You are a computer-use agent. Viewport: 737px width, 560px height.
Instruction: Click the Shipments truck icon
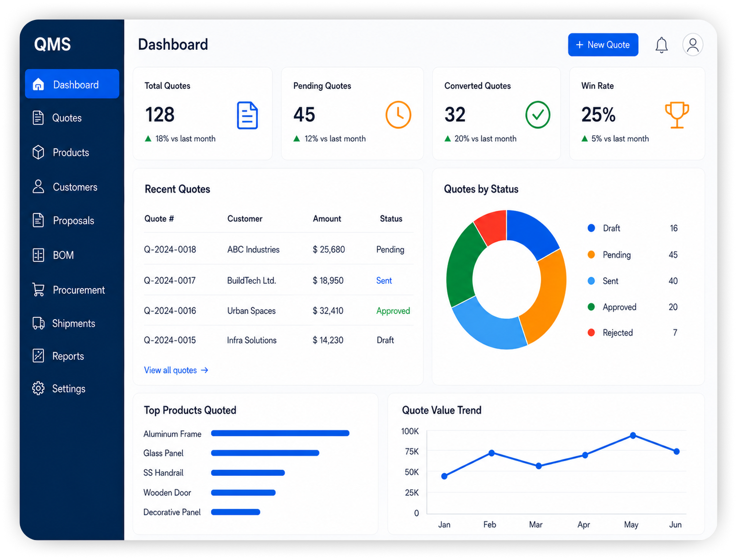click(x=39, y=323)
